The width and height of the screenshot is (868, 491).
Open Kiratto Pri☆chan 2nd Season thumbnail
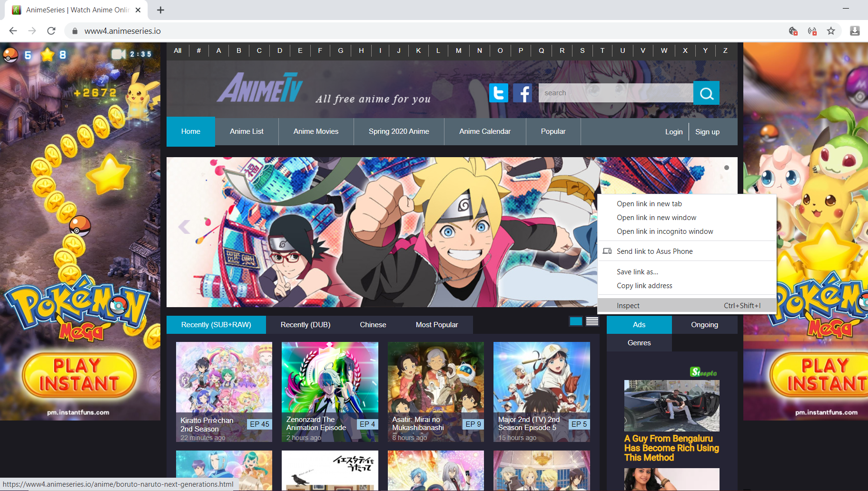(224, 391)
